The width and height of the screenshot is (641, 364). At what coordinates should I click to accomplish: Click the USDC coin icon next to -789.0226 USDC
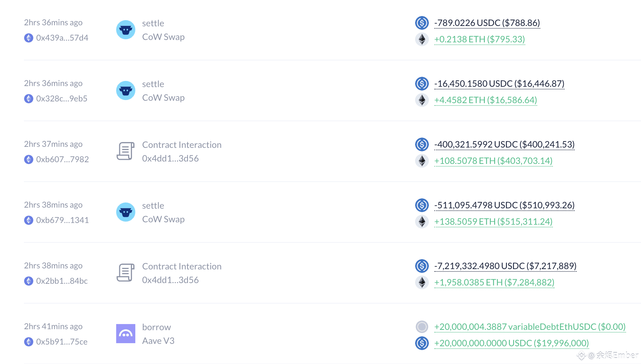coord(422,23)
